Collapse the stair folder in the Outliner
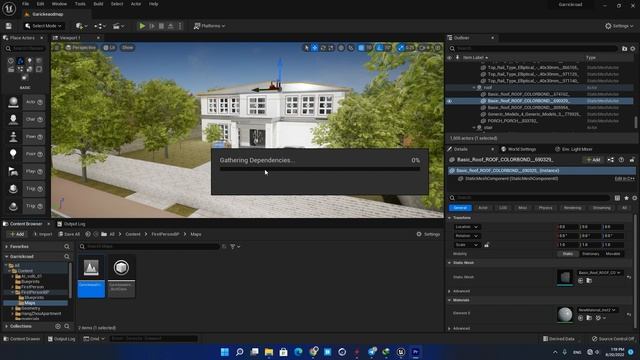640x360 pixels. [474, 127]
